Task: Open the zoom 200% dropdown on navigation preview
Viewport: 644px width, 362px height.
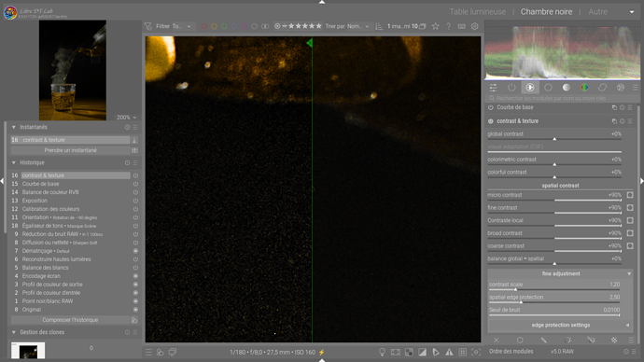Action: [127, 118]
